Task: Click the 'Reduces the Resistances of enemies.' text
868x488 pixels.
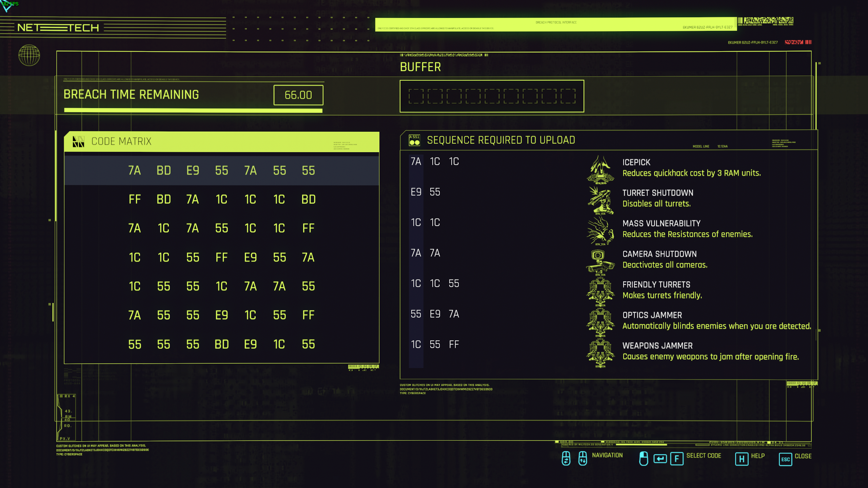Action: [x=688, y=234]
